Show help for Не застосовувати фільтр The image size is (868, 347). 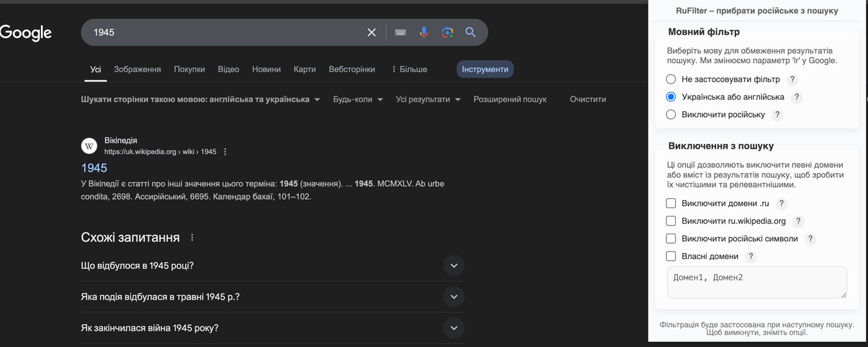[792, 79]
